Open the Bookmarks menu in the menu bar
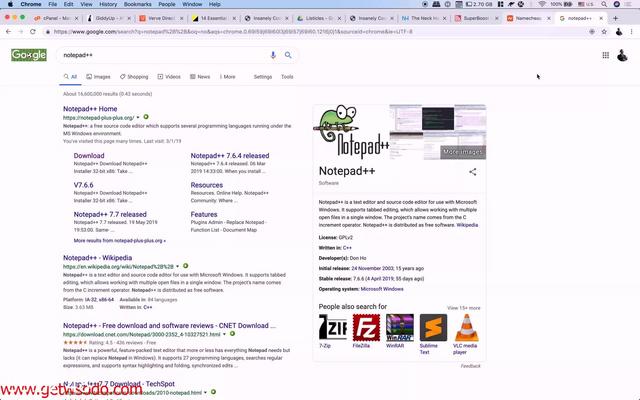The image size is (640, 400). pos(138,4)
